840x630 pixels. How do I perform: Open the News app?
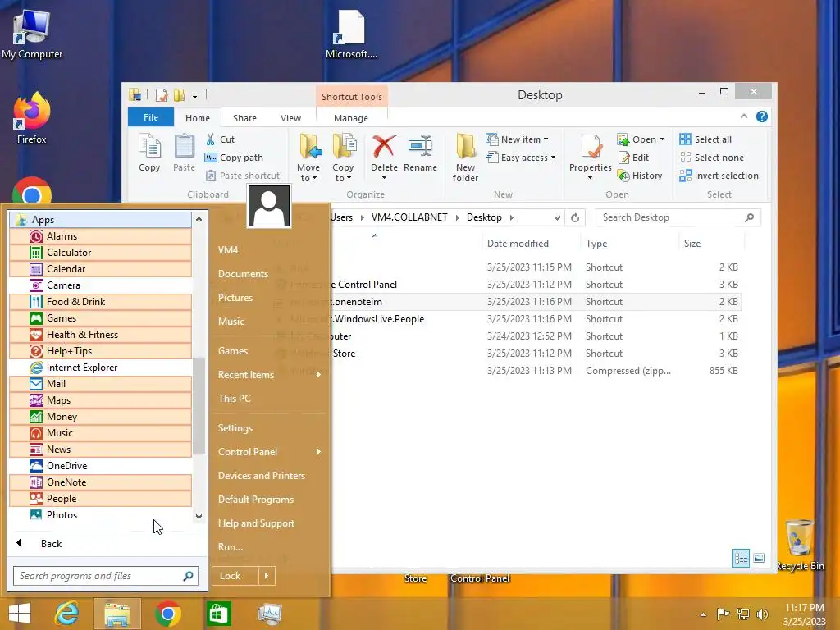coord(100,450)
